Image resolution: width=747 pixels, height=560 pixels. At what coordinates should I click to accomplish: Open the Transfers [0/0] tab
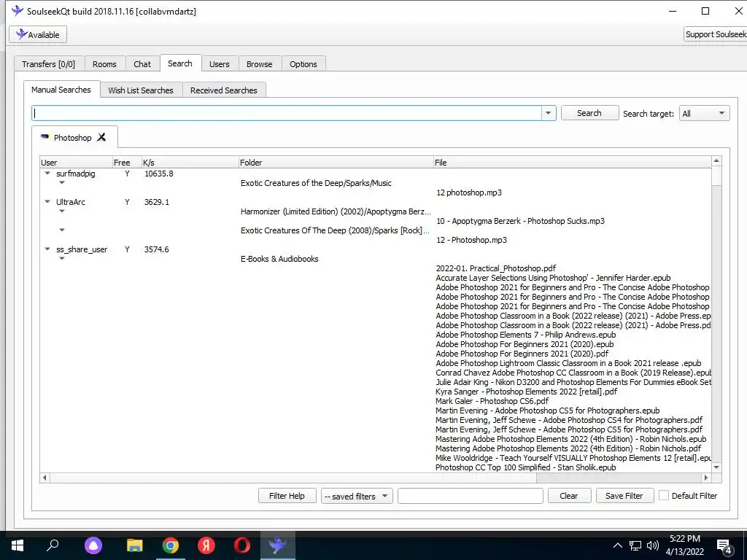coord(49,64)
